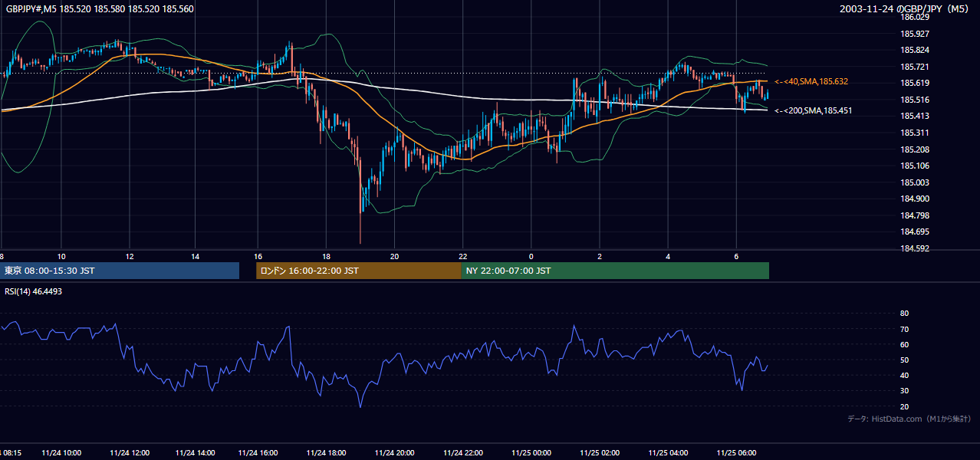Click hour 20 on the chart axis
The width and height of the screenshot is (980, 460).
pos(394,256)
